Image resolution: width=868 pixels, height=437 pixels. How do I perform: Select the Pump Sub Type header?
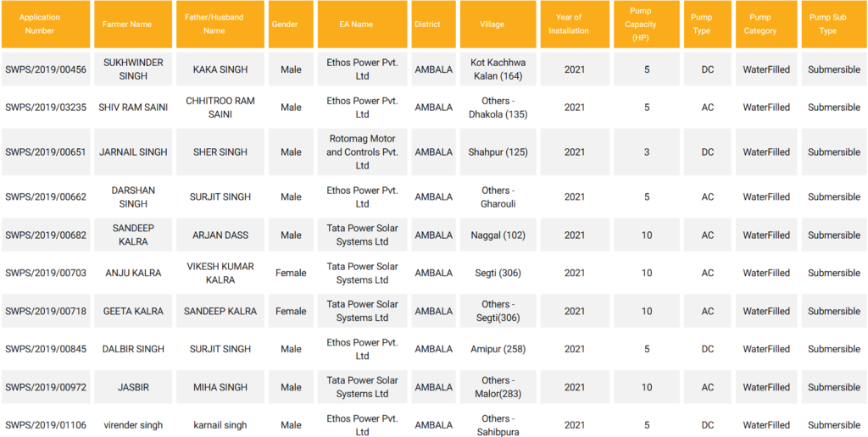coord(834,25)
